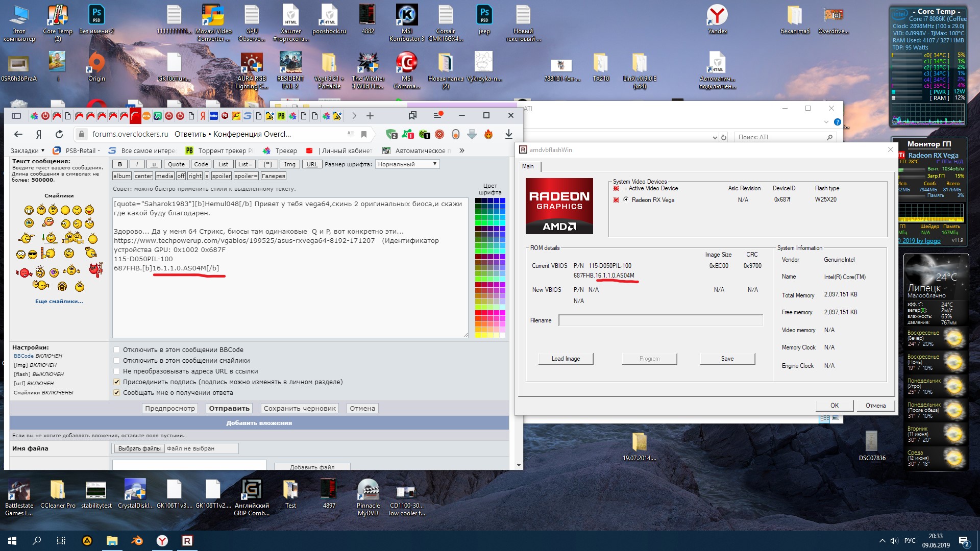This screenshot has height=551, width=980.
Task: Click the Filename input field
Action: [660, 320]
